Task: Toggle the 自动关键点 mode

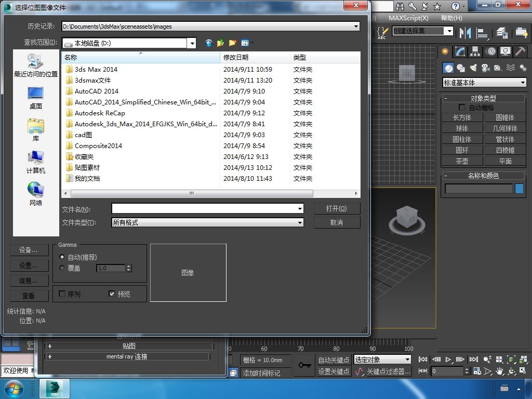Action: [x=334, y=360]
